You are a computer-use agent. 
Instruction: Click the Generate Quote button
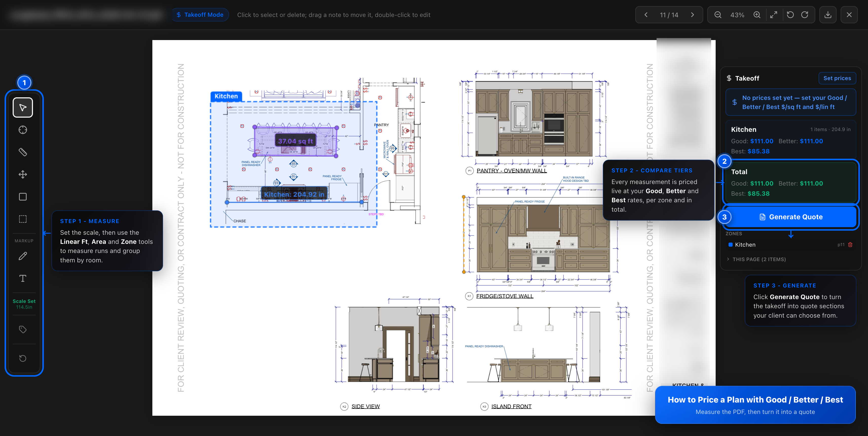pyautogui.click(x=790, y=217)
